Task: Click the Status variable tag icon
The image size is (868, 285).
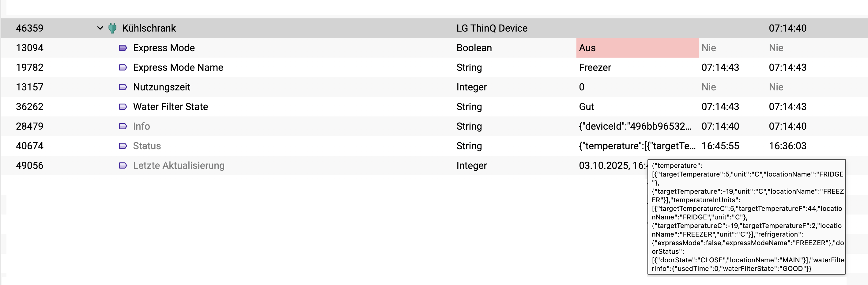Action: pyautogui.click(x=123, y=146)
